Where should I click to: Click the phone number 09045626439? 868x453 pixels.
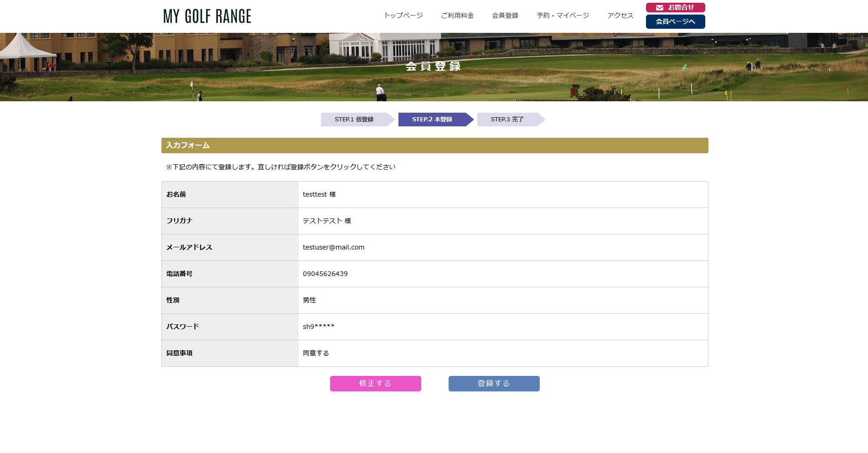325,274
